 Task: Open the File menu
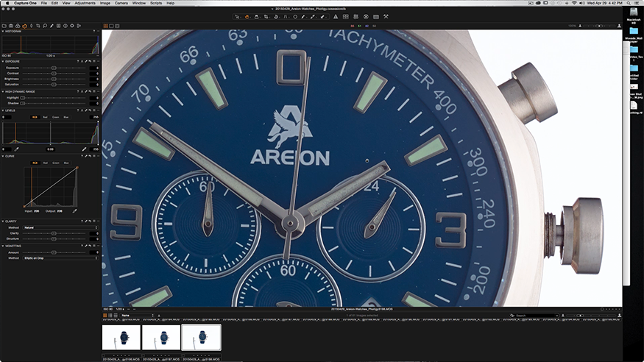tap(43, 3)
